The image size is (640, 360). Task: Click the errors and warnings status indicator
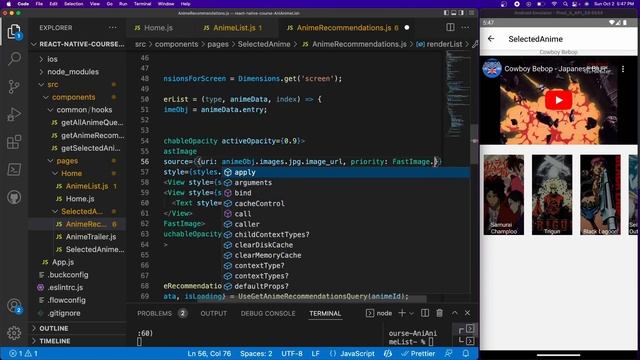[23, 353]
